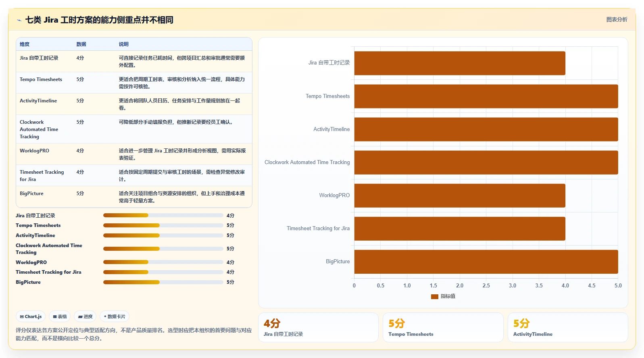Click the 说明 column header
Viewport: 644px width, 358px height.
(x=123, y=44)
